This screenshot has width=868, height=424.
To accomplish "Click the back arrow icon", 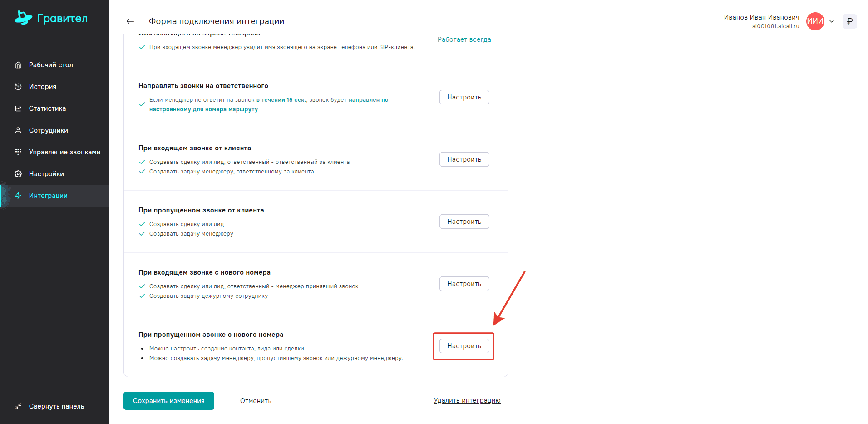I will tap(130, 21).
